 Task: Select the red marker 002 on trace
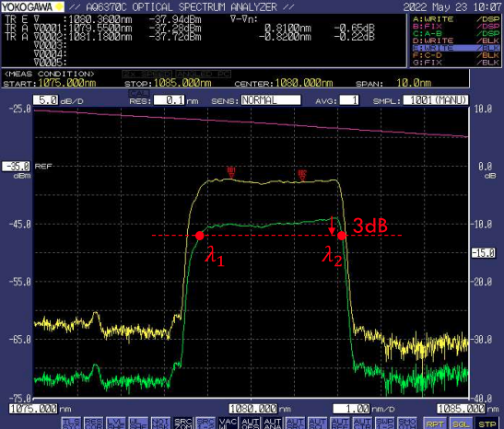(302, 175)
